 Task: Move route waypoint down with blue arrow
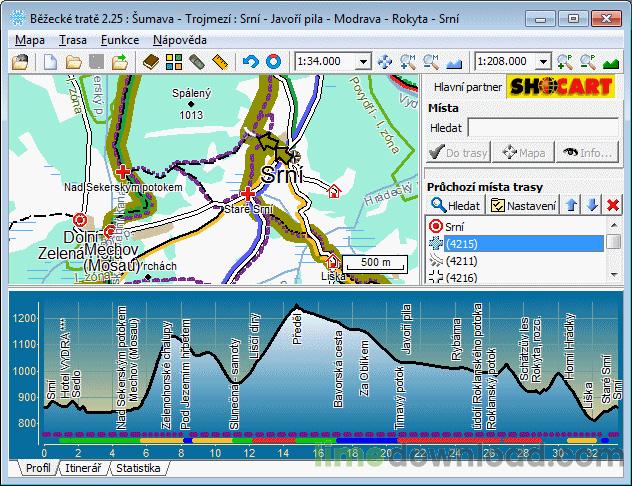pos(592,205)
